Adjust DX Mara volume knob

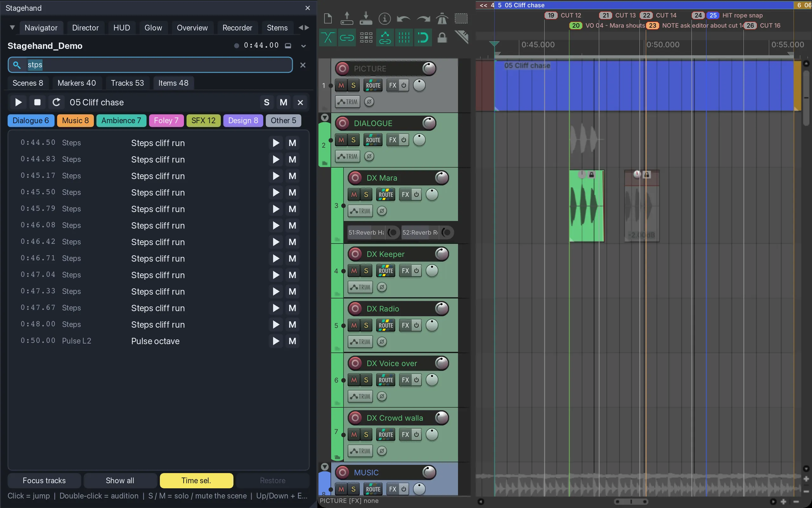[x=442, y=178]
